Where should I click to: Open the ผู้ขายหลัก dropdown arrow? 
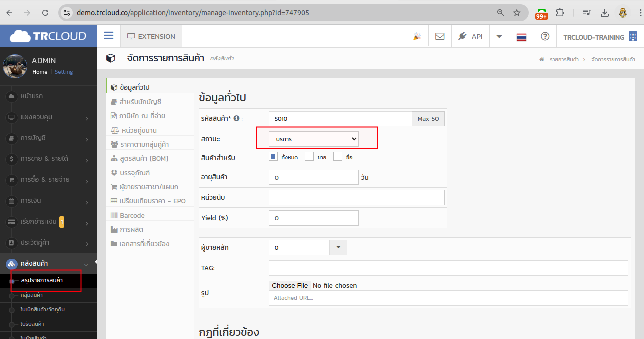(338, 248)
